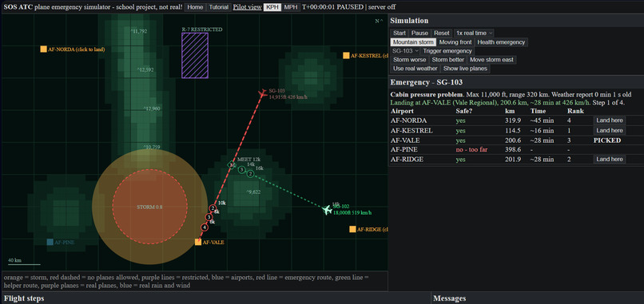Screen dimensions: 644x304
Task: Click red route waypoint circle 3
Action: 209,217
